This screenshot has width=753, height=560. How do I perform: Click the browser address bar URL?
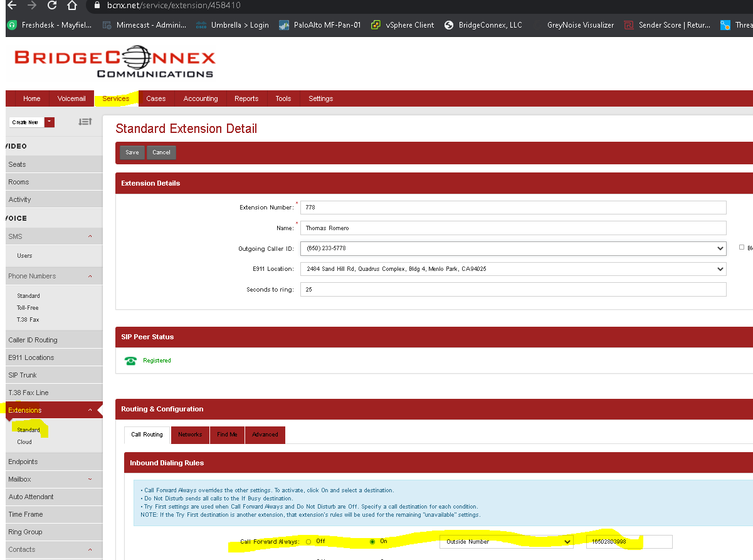(x=174, y=5)
